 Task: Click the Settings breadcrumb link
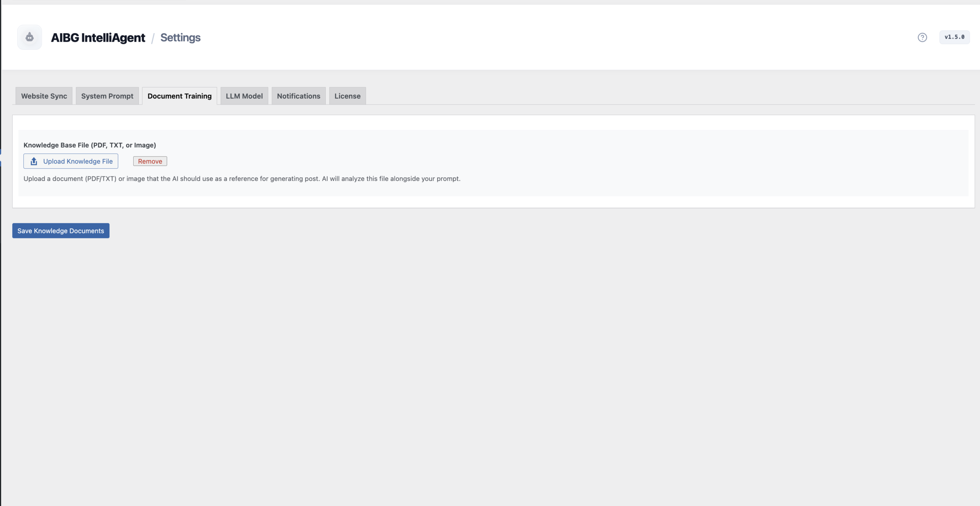coord(180,38)
